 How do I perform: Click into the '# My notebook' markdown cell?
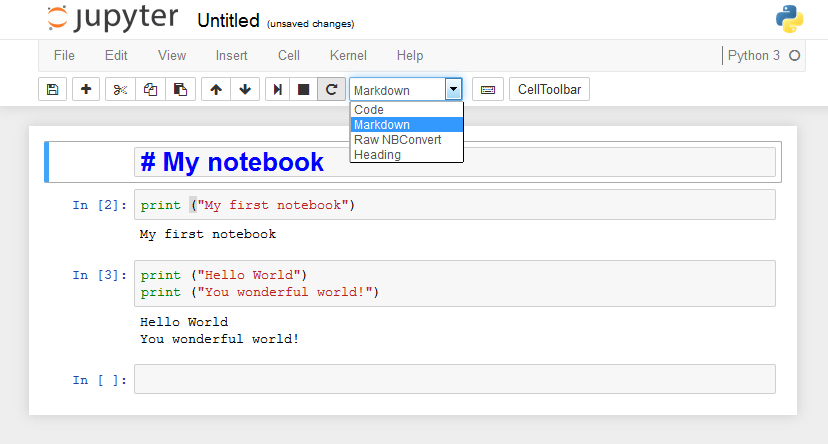tap(455, 162)
